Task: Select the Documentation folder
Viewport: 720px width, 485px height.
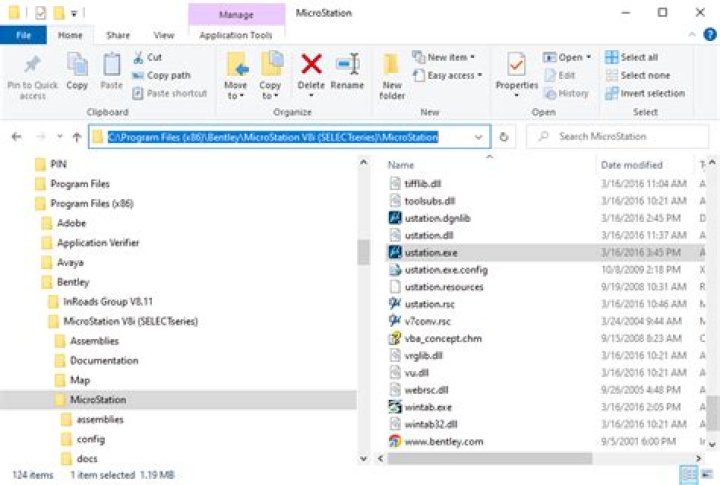Action: click(96, 361)
